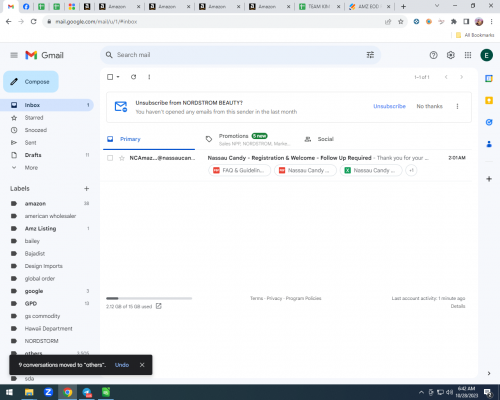Star the Nassau Candy email
This screenshot has width=500, height=400.
pyautogui.click(x=122, y=158)
